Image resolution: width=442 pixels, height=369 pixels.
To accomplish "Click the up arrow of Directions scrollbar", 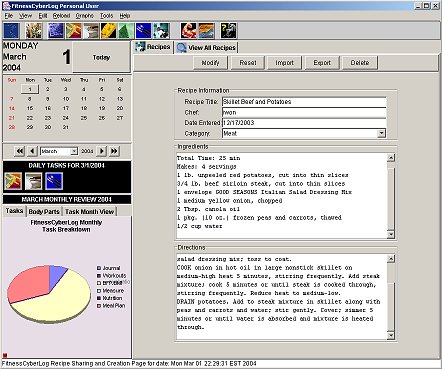I will click(391, 259).
